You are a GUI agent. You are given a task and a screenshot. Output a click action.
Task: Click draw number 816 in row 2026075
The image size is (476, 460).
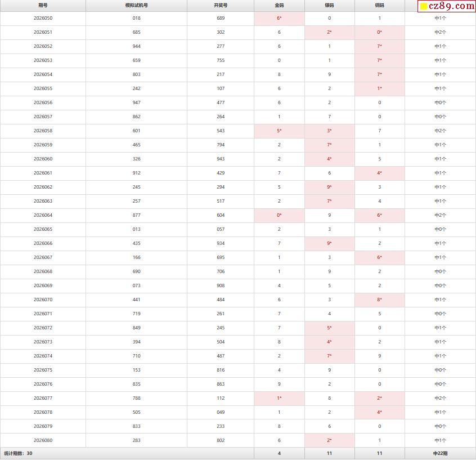[x=221, y=370]
